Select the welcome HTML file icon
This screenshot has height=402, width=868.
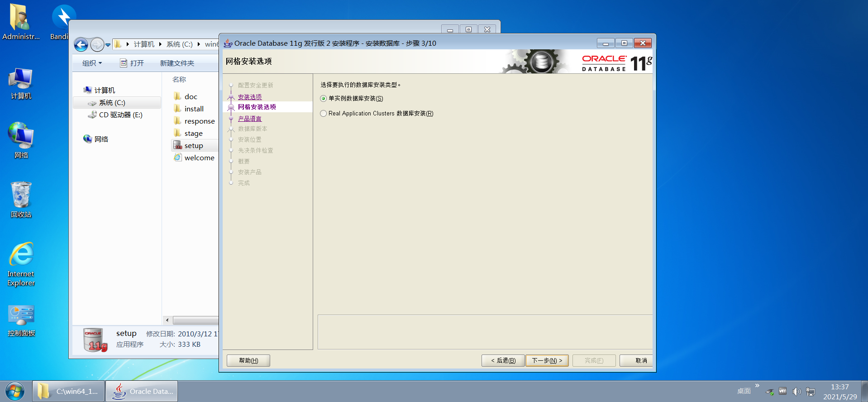pos(178,158)
